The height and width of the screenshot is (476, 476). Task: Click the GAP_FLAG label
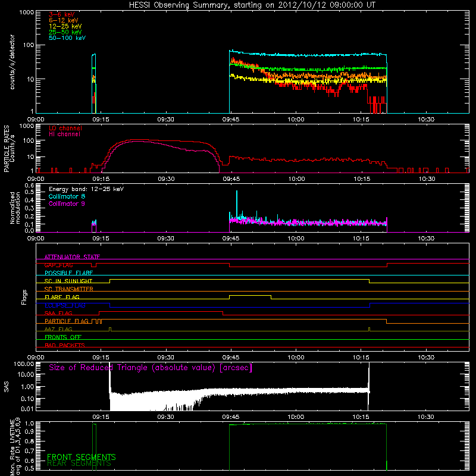click(x=58, y=265)
